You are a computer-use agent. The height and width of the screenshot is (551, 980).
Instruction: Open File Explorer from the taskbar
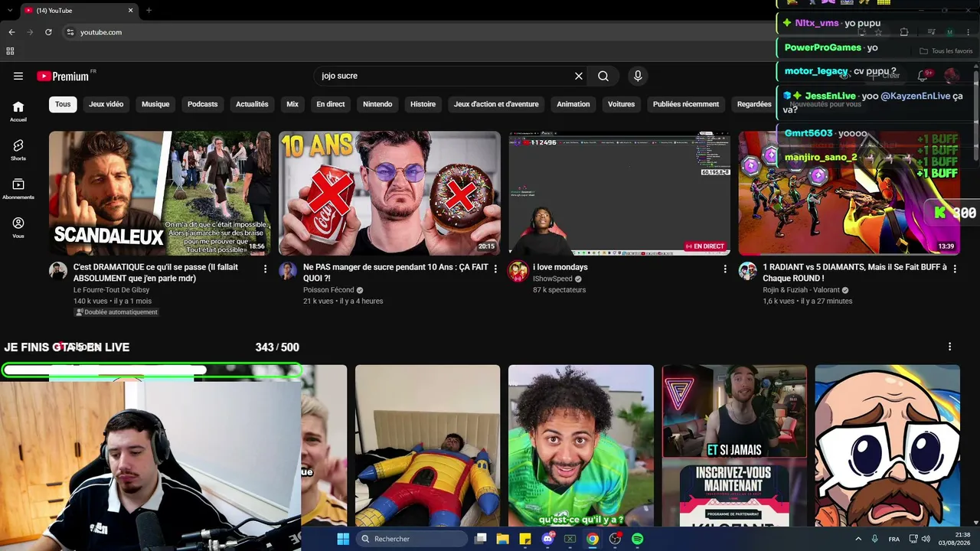502,539
